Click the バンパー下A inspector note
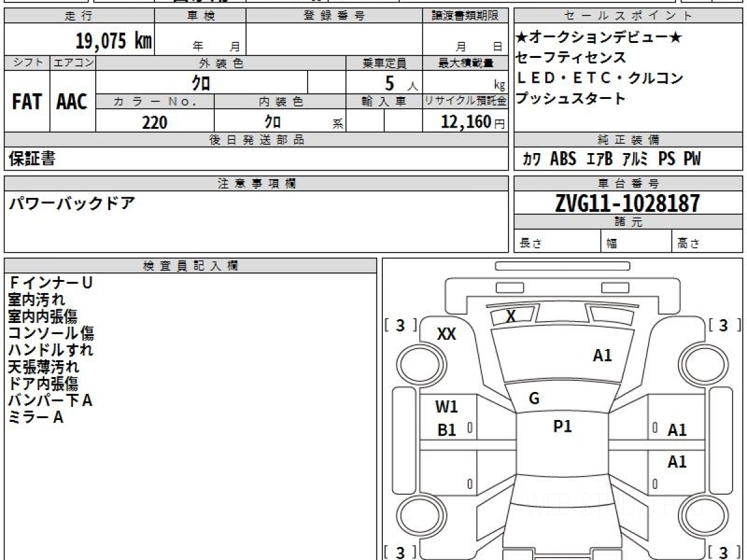The image size is (747, 560). tap(50, 401)
